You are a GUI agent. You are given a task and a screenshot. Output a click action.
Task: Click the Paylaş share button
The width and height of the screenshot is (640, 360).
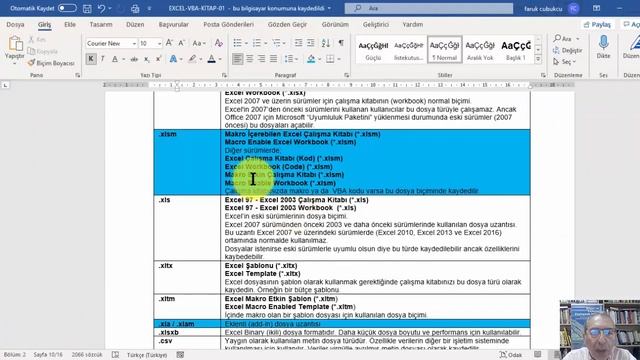click(597, 24)
